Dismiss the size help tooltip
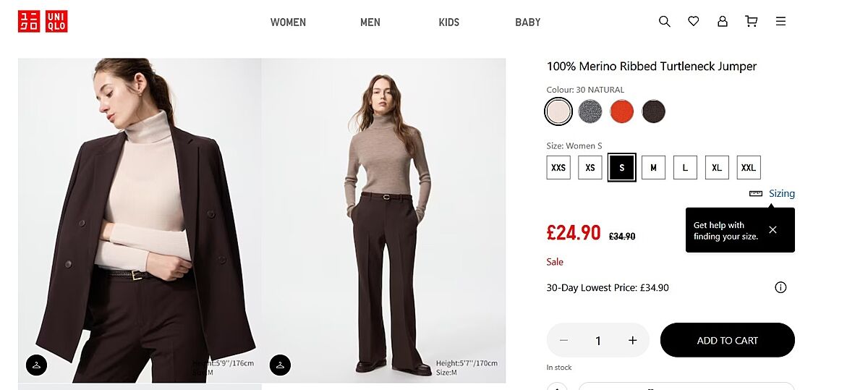 [773, 230]
